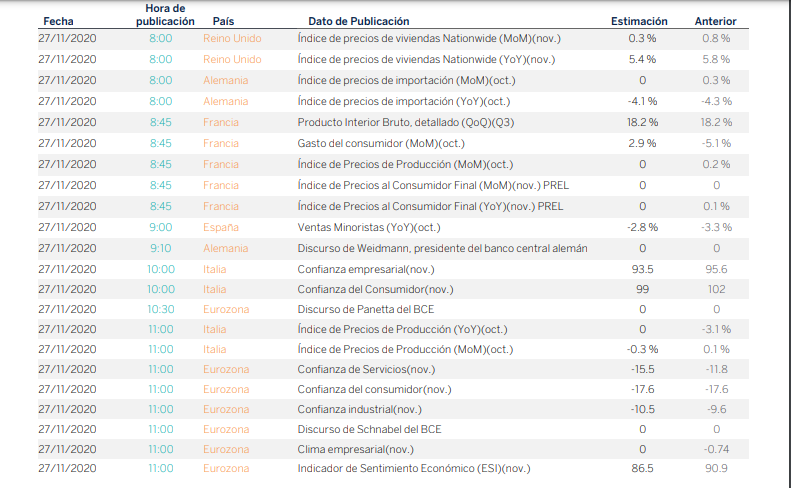Select the "País" column header
Screen dimensions: 791x488
224,21
